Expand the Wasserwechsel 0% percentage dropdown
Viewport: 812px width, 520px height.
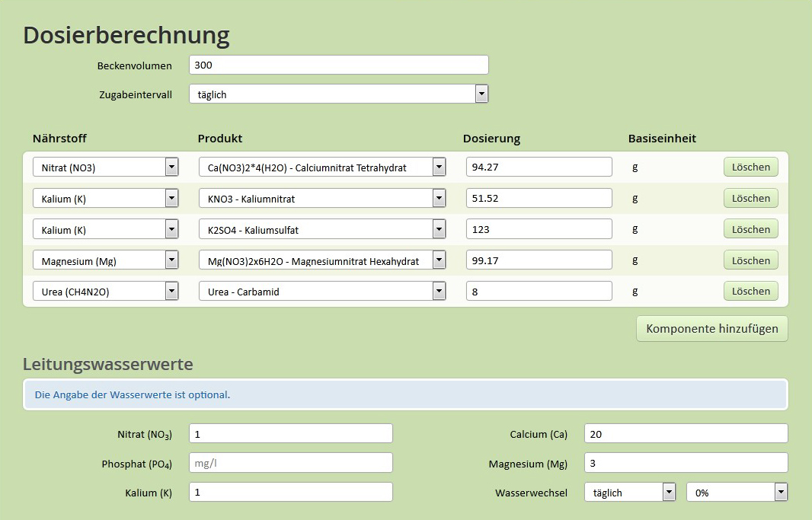tap(737, 493)
